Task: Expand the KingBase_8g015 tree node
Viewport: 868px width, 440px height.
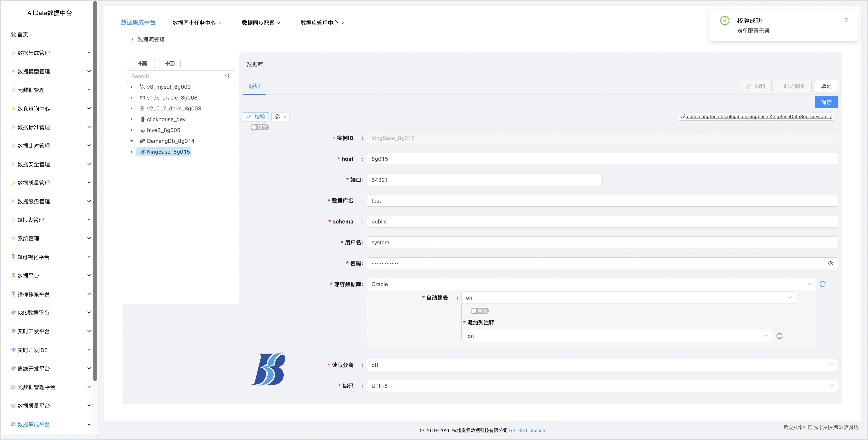Action: point(131,152)
